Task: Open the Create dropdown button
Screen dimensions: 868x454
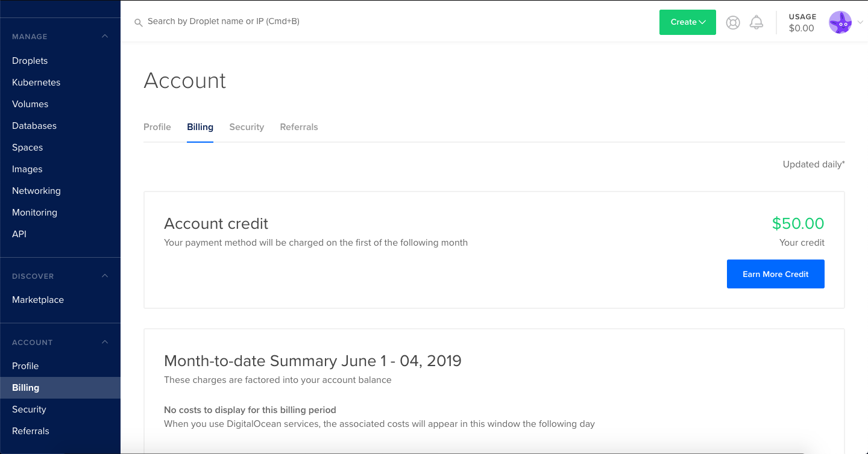Action: pos(688,22)
